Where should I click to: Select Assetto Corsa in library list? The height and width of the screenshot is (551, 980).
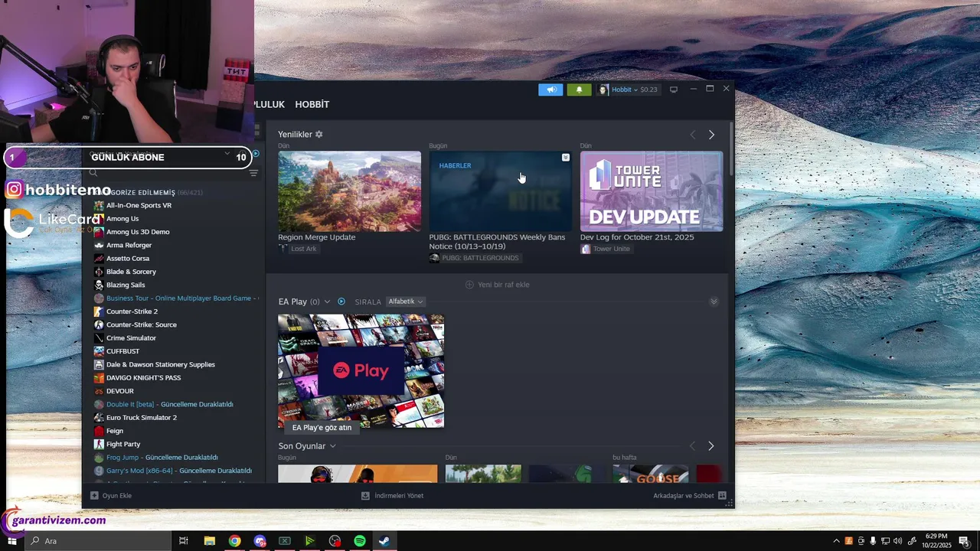click(x=128, y=259)
